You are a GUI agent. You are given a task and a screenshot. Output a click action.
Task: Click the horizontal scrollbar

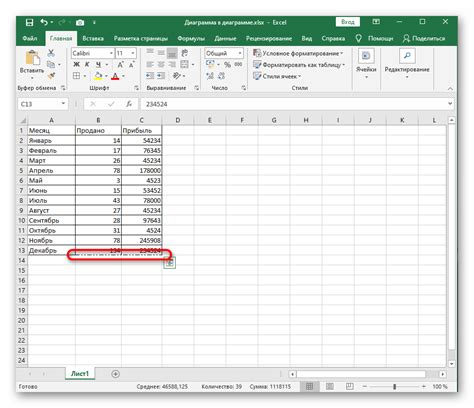pos(362,374)
